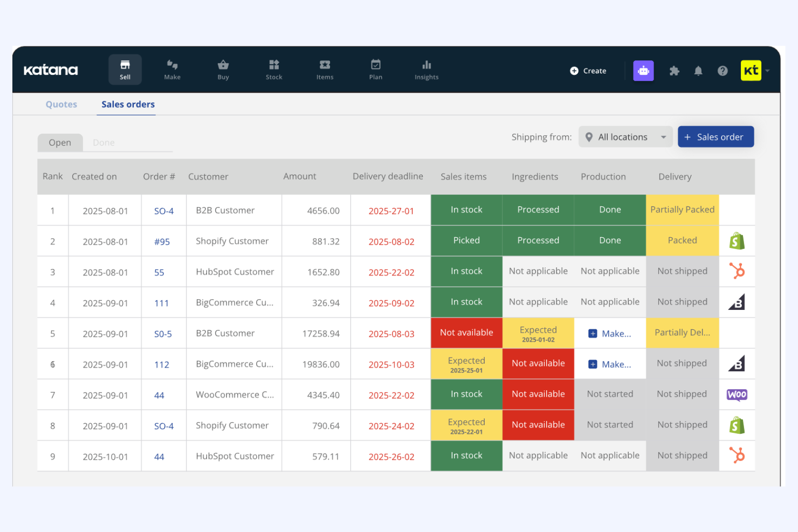Click Partially Packed delivery status cell

point(682,210)
